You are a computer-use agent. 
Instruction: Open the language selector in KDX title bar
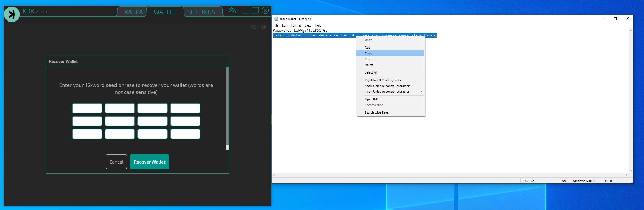pyautogui.click(x=234, y=10)
